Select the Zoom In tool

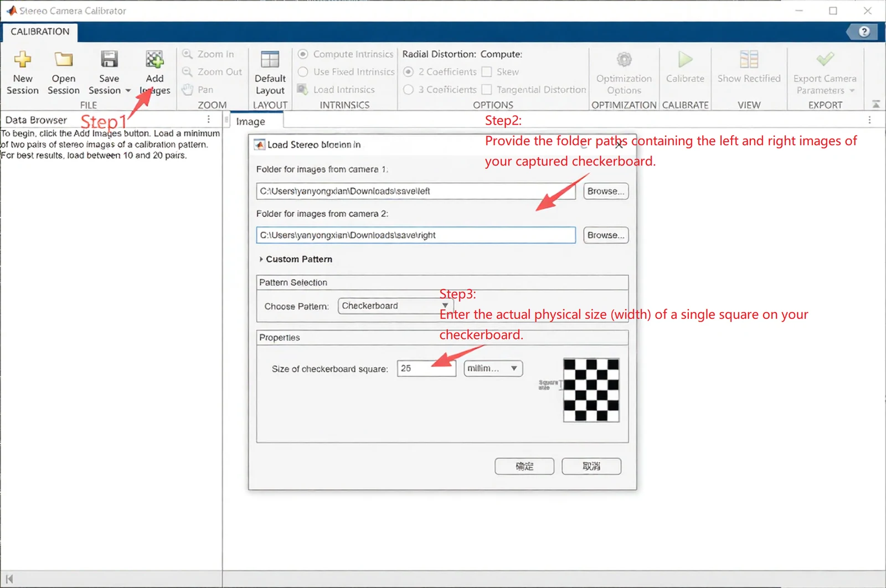click(209, 54)
